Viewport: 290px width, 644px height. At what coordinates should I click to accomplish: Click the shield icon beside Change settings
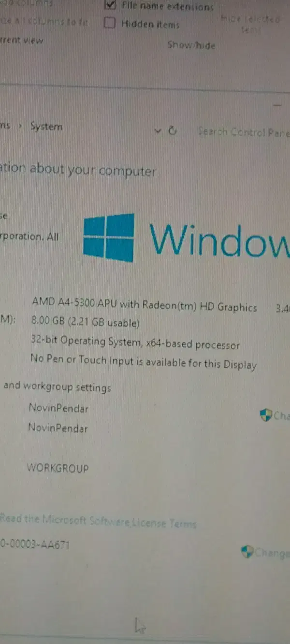(x=266, y=415)
